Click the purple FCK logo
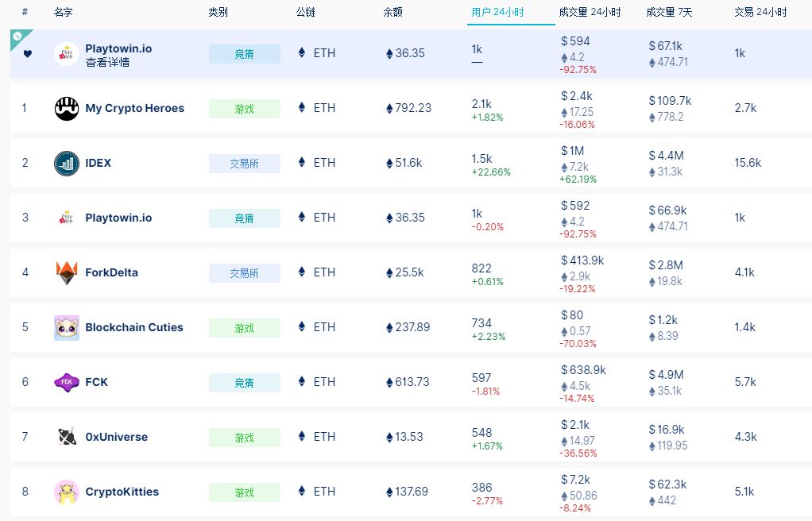The image size is (812, 521). pyautogui.click(x=67, y=382)
